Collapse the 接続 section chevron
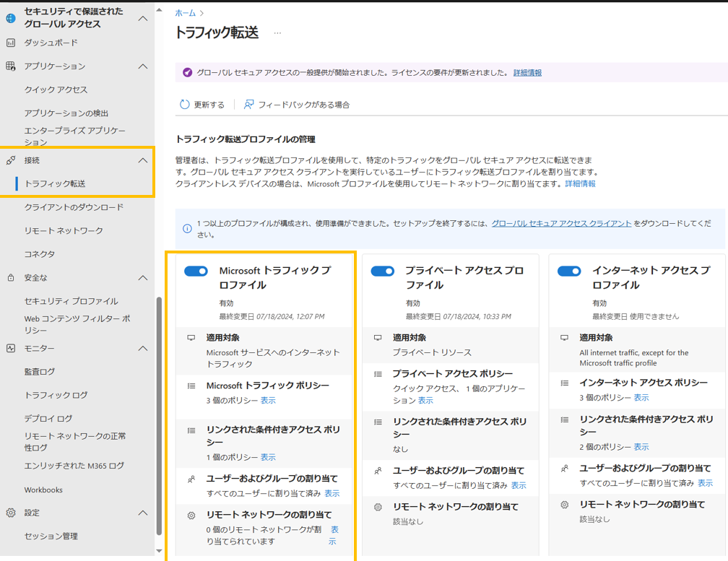Viewport: 728px width, 561px height. tap(144, 160)
